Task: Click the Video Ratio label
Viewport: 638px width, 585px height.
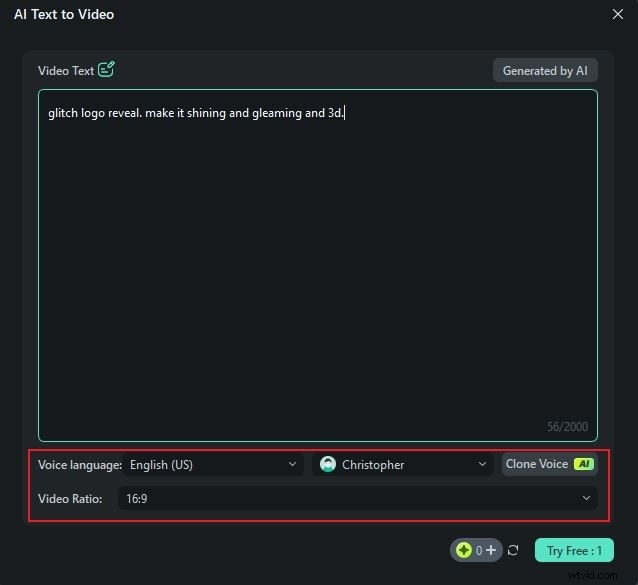Action: tap(70, 498)
